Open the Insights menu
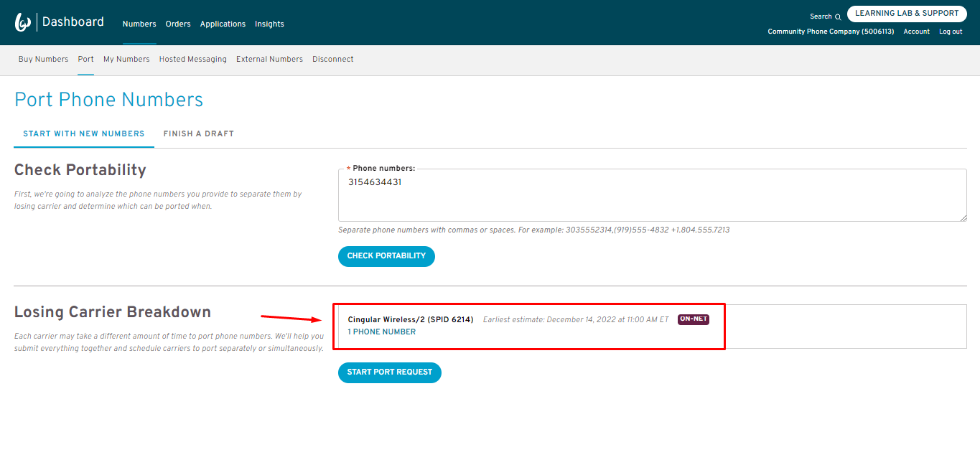 (x=269, y=24)
